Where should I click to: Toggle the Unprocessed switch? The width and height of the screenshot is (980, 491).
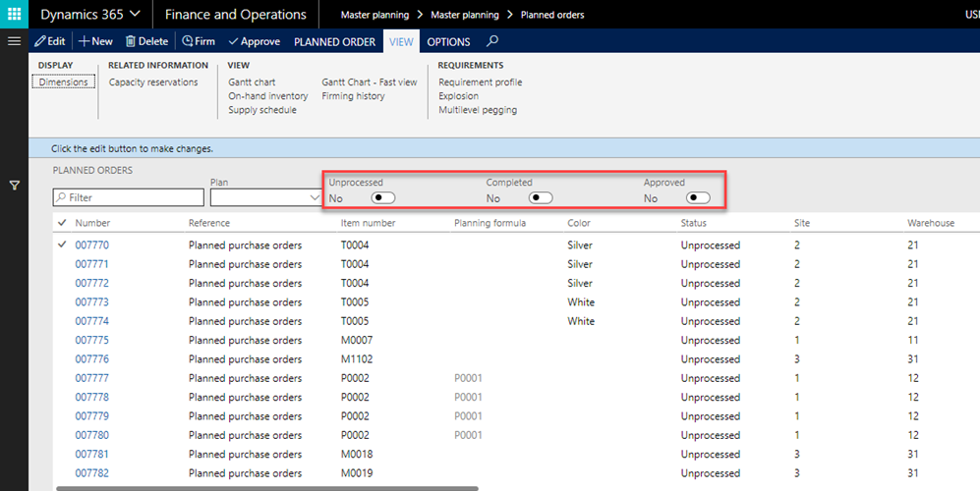(383, 198)
